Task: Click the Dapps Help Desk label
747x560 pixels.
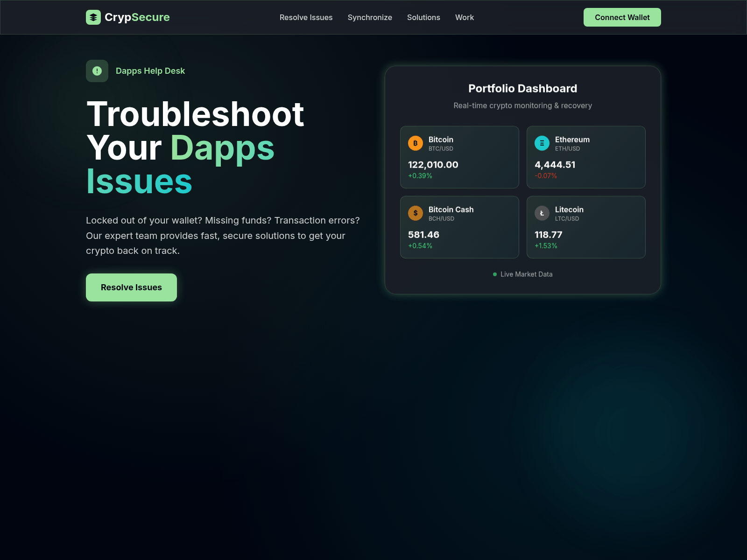Action: [150, 71]
